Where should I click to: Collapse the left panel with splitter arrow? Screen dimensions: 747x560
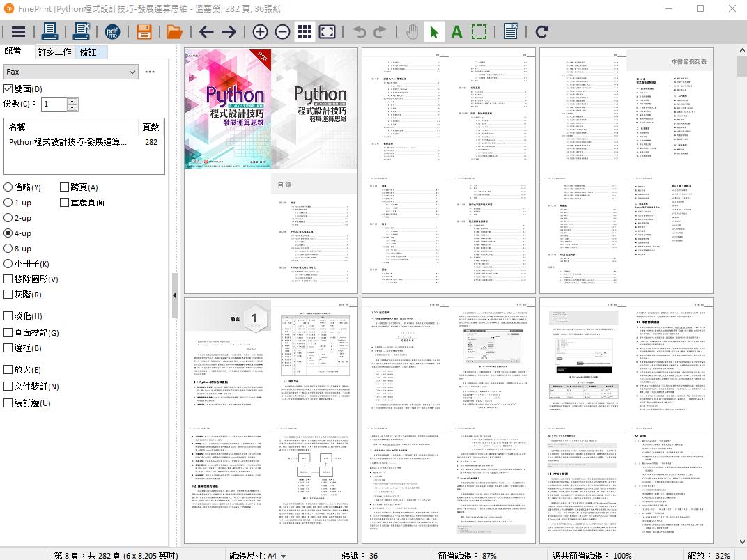click(x=175, y=296)
